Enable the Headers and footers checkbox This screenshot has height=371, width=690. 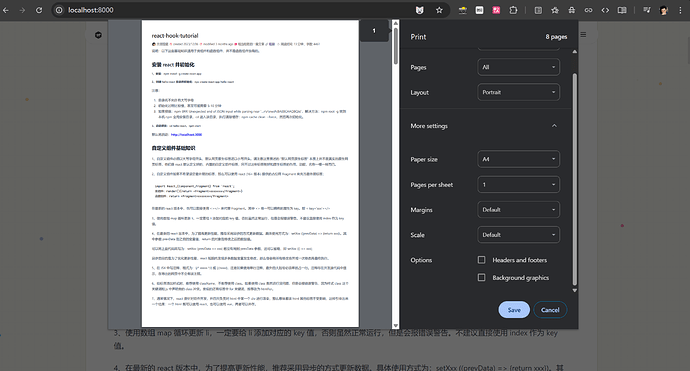481,260
